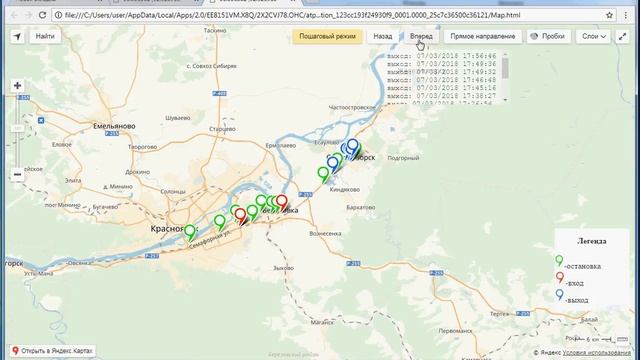
Task: Click the Емельяново town label
Action: tap(114, 126)
